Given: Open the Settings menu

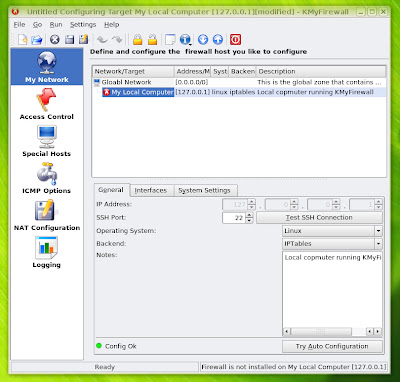Looking at the screenshot, I should 83,25.
